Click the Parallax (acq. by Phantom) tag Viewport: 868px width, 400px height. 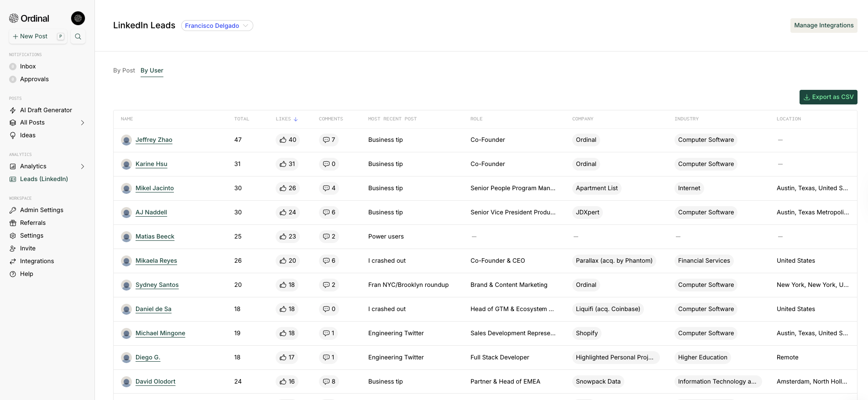click(614, 261)
